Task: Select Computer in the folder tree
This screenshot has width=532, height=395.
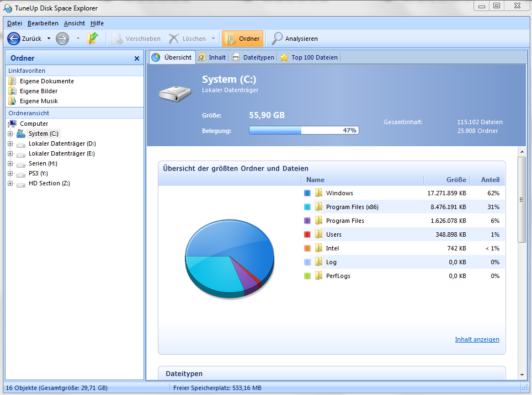Action: 34,124
